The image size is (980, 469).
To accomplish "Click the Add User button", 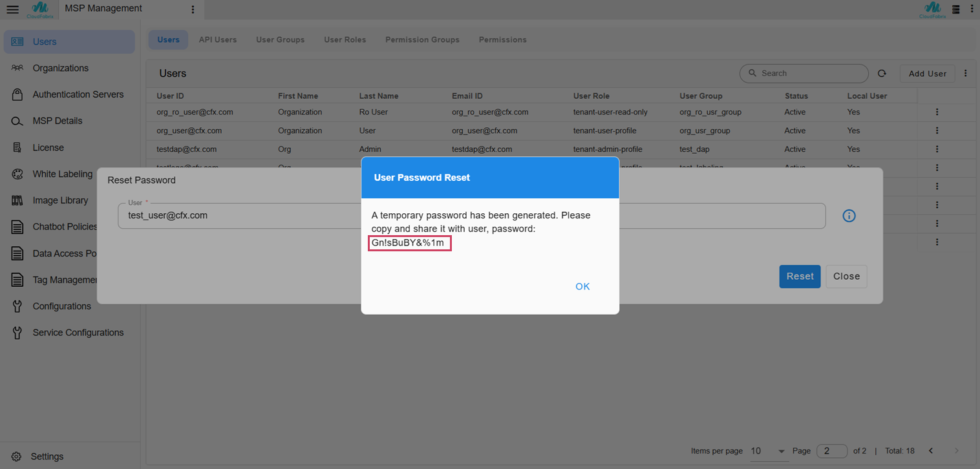I will [927, 74].
